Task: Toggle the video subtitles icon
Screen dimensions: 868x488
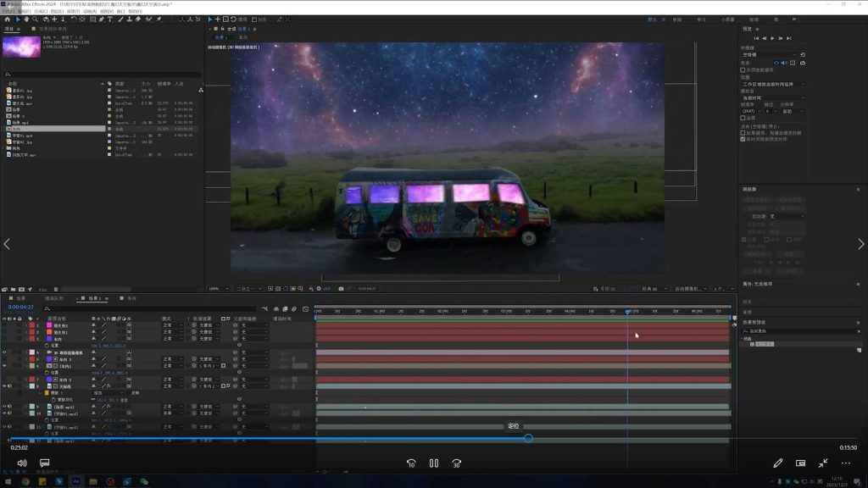Action: [45, 463]
